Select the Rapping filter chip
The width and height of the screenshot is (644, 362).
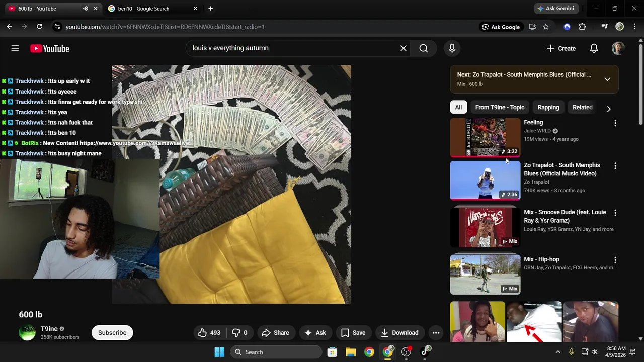pyautogui.click(x=548, y=107)
